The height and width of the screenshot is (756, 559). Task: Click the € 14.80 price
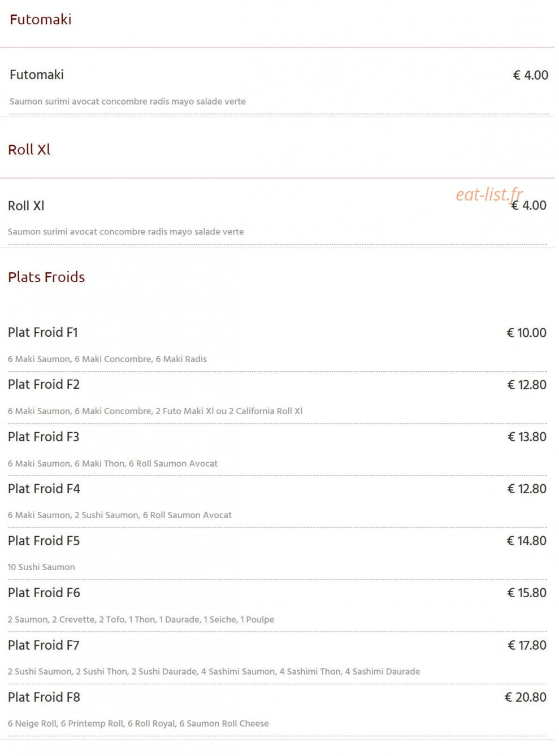click(x=526, y=541)
